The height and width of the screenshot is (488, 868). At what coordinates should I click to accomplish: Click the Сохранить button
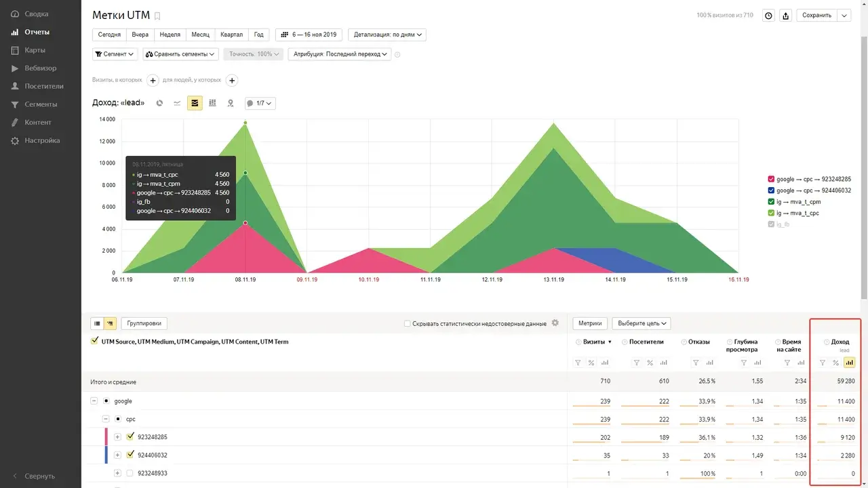point(816,16)
